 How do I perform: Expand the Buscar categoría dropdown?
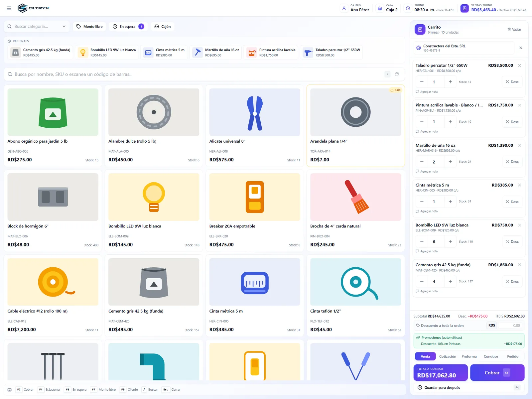37,27
